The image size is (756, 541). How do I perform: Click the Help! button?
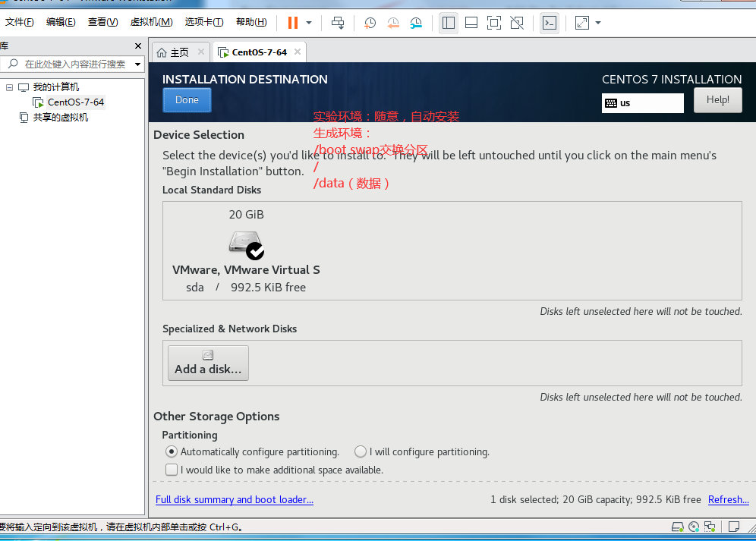coord(718,100)
